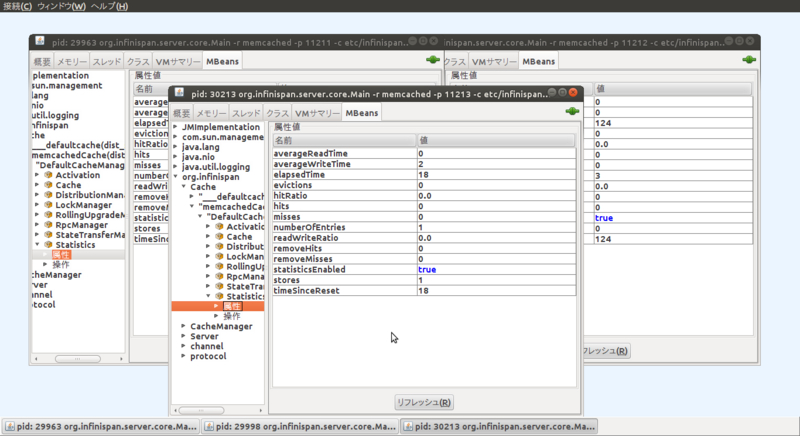The width and height of the screenshot is (800, 436).
Task: Open the ウィンドウ(W) menu
Action: 61,6
